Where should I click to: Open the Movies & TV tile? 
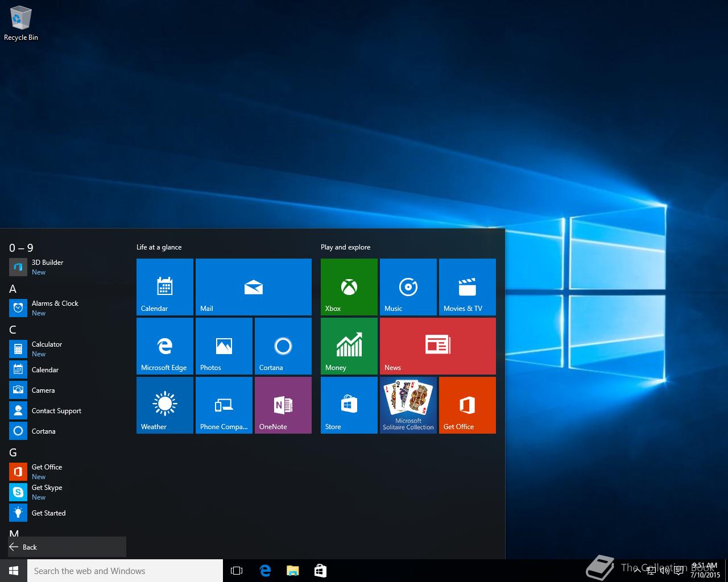tap(468, 287)
